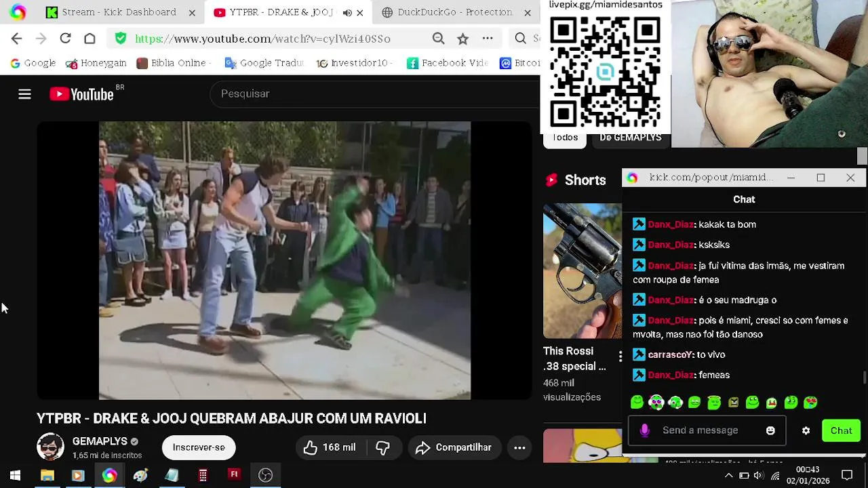
Task: Open the revolver Shorts thumbnail
Action: (582, 270)
